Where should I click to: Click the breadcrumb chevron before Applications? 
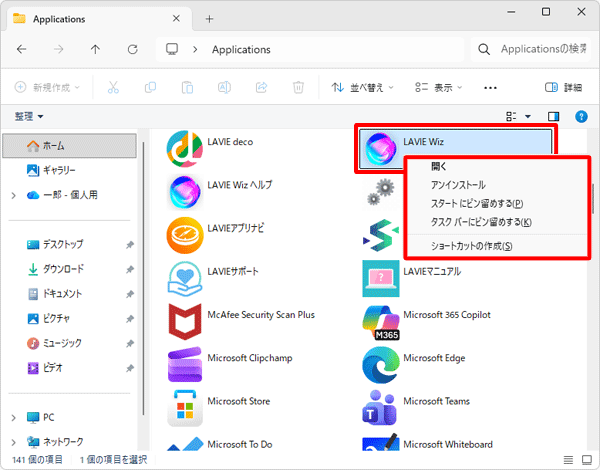coord(195,49)
